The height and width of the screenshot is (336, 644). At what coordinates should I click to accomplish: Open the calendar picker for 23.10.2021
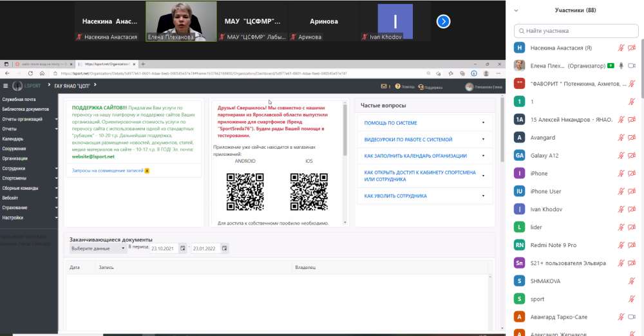(x=183, y=248)
